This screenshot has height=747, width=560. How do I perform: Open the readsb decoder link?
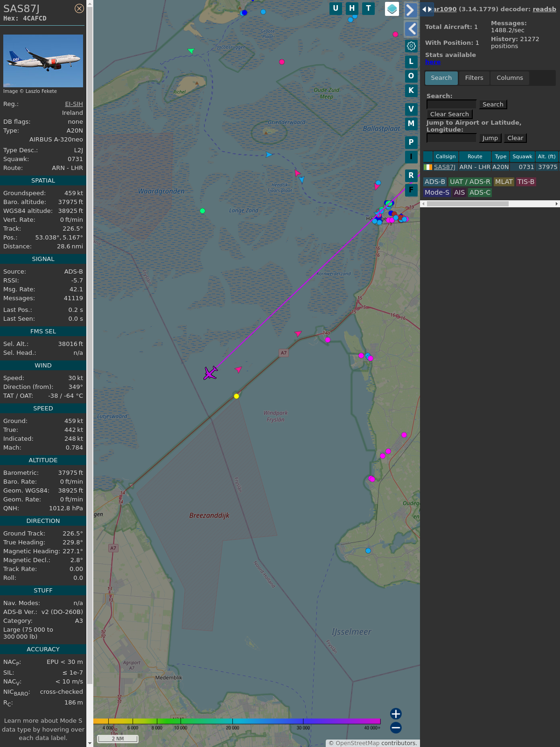[544, 9]
